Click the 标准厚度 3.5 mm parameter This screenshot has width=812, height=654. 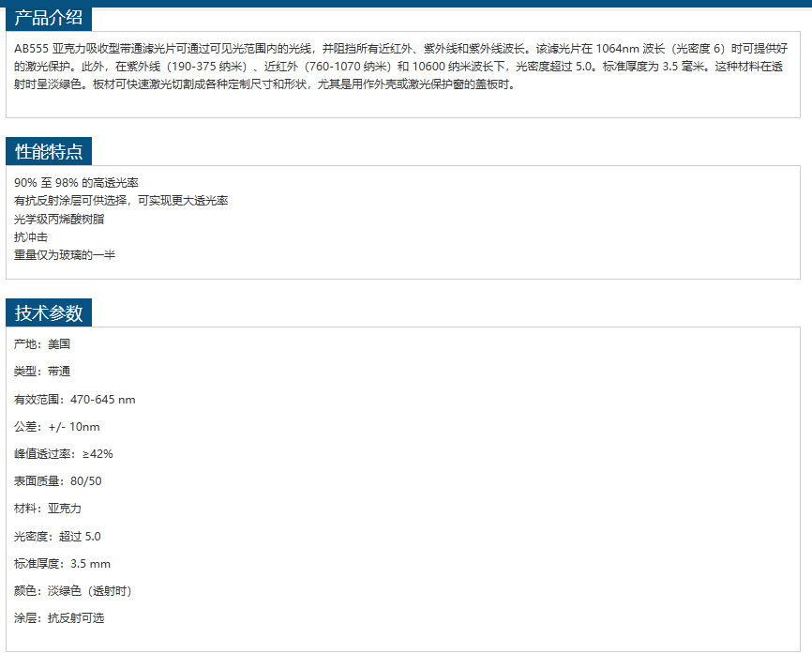coord(63,564)
